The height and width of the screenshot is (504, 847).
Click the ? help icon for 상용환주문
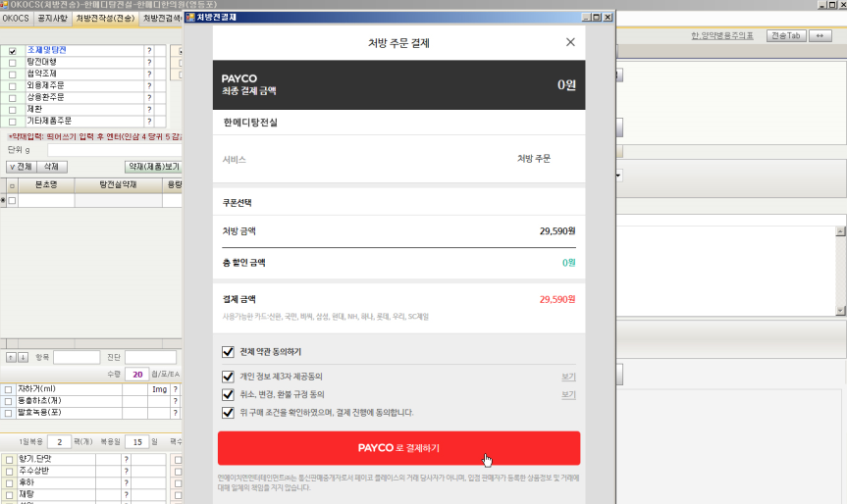pyautogui.click(x=149, y=98)
